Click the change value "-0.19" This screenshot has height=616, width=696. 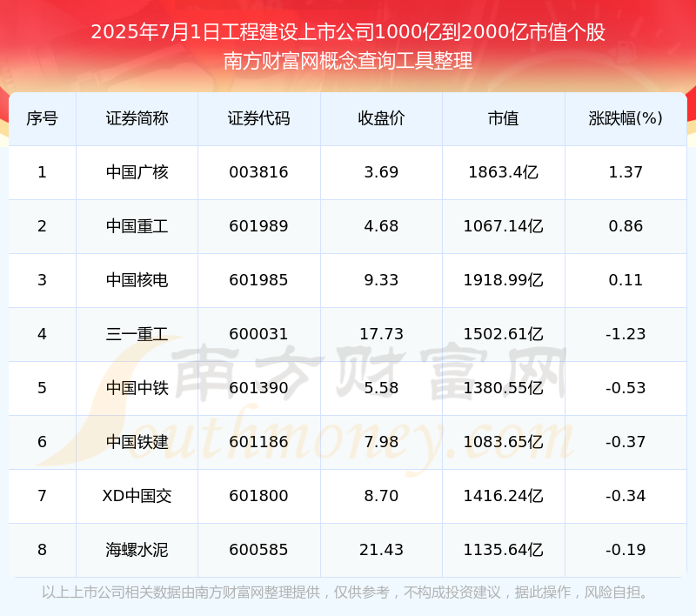click(626, 550)
